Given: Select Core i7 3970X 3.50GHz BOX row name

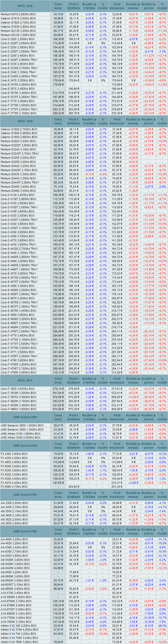Looking at the screenshot, I should tap(19, 397).
